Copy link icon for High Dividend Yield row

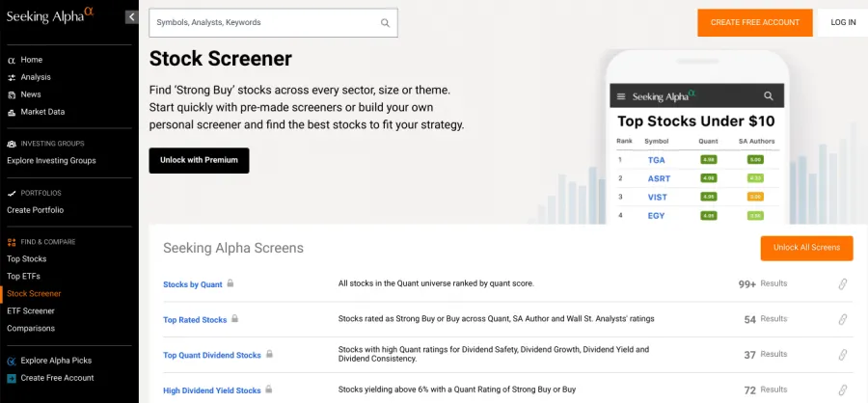tap(843, 390)
